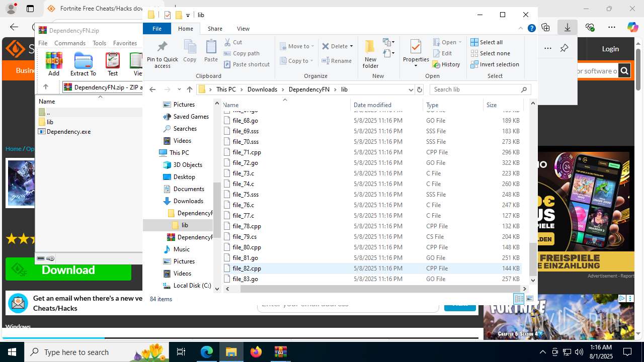
Task: Click Pin to Quick access icon
Action: click(162, 54)
